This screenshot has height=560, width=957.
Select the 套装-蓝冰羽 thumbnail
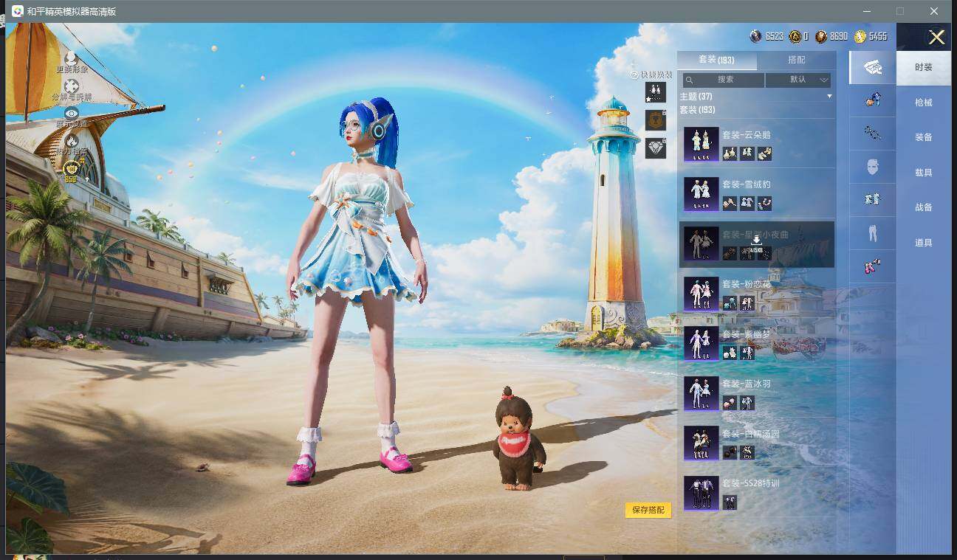click(701, 393)
